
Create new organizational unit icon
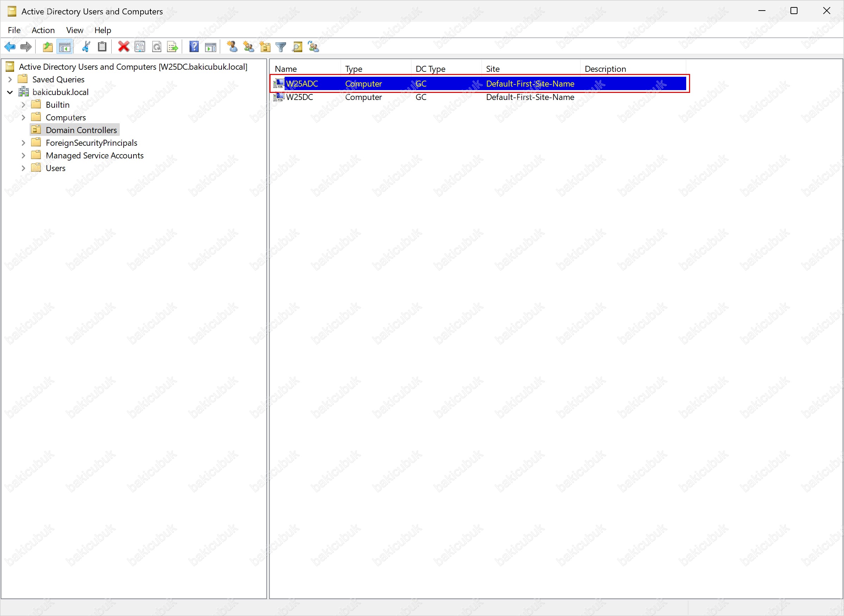[265, 47]
